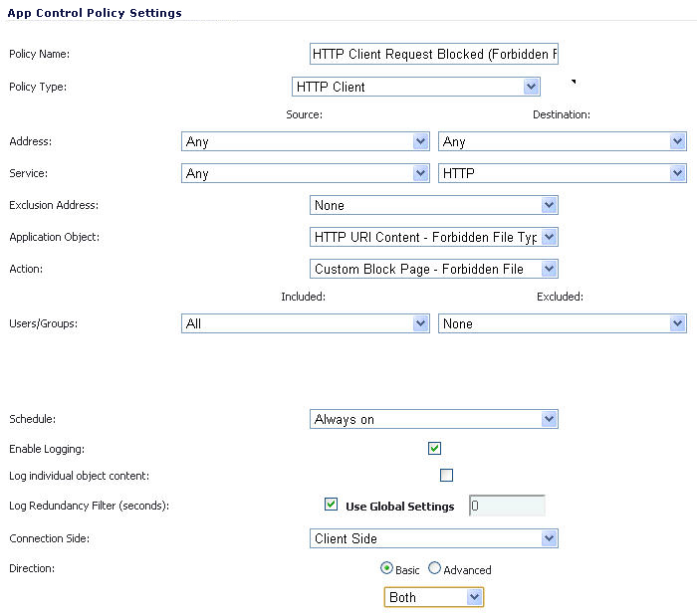Expand the Application Object dropdown
The height and width of the screenshot is (616, 697).
pos(433,237)
